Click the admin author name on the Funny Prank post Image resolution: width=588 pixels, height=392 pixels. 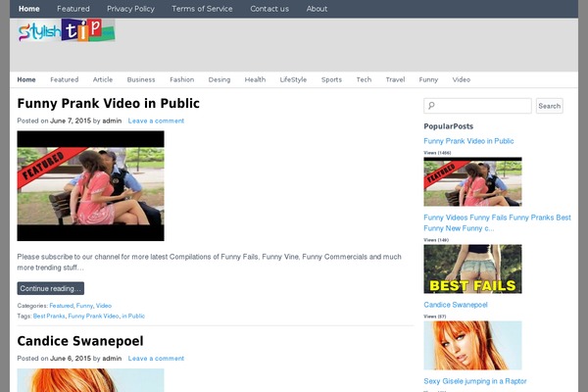point(112,121)
